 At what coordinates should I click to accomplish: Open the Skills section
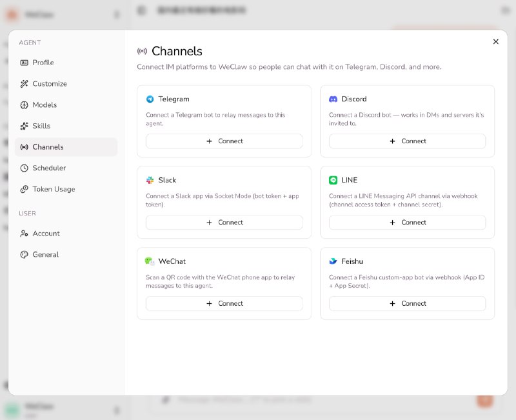click(66, 126)
